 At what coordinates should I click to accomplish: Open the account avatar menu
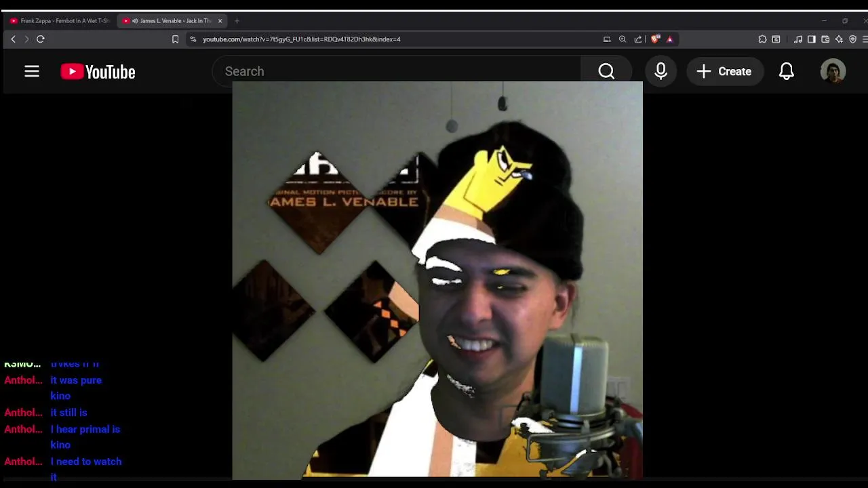coord(833,71)
